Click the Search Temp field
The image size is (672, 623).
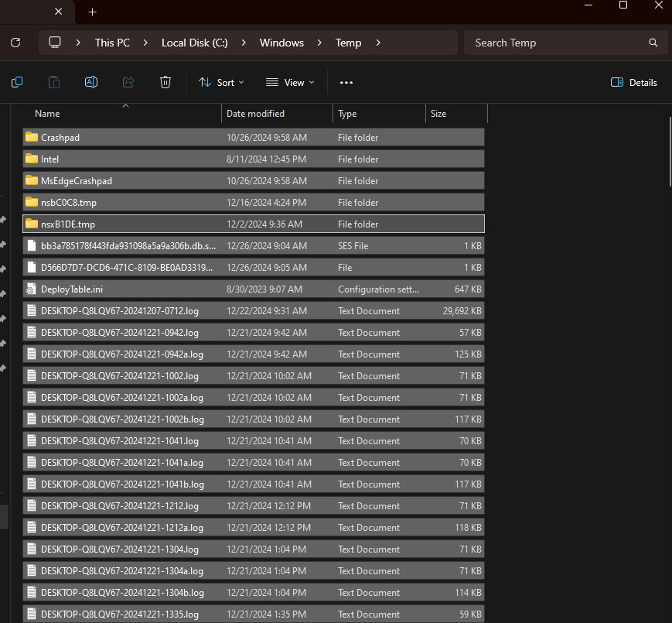[565, 43]
